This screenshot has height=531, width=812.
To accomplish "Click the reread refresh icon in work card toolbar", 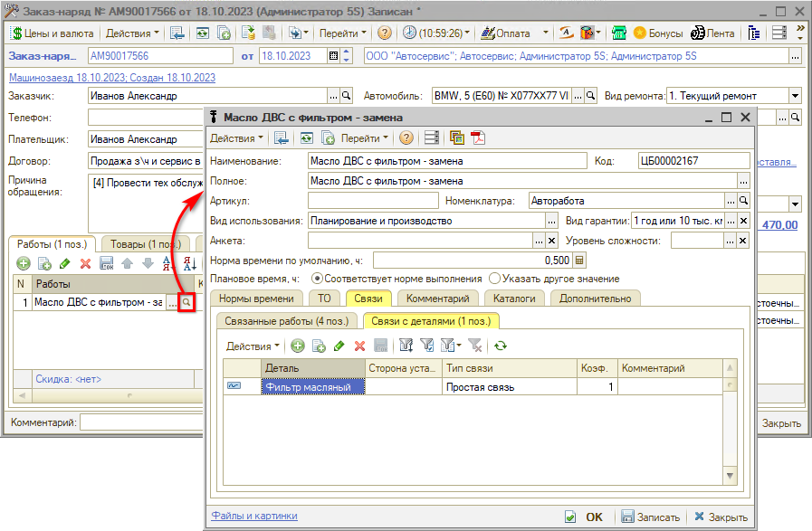I will coord(307,137).
